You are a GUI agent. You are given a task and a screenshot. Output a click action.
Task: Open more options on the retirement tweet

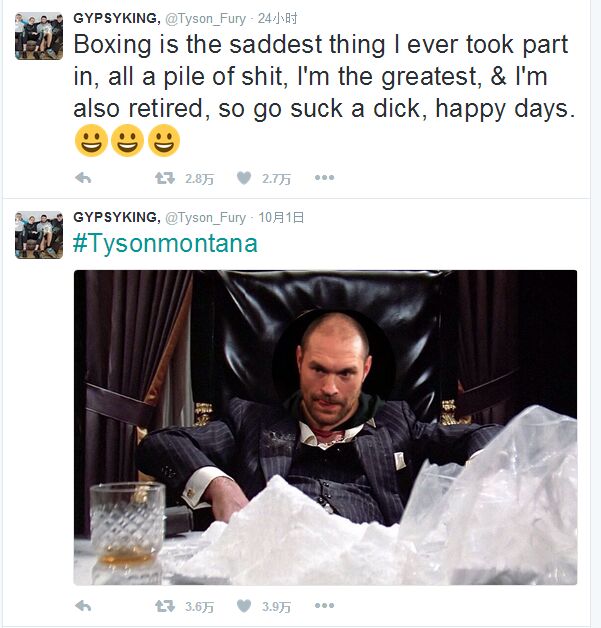click(x=324, y=178)
